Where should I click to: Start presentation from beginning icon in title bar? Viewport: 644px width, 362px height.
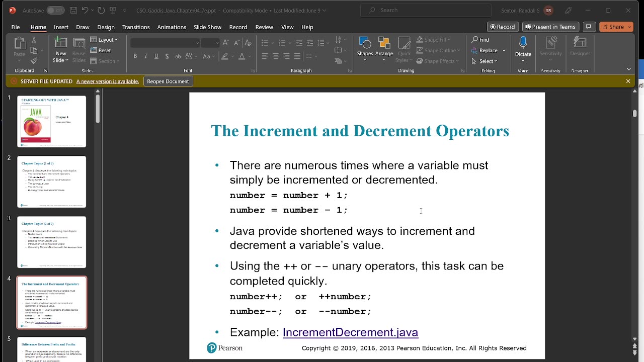pyautogui.click(x=113, y=10)
